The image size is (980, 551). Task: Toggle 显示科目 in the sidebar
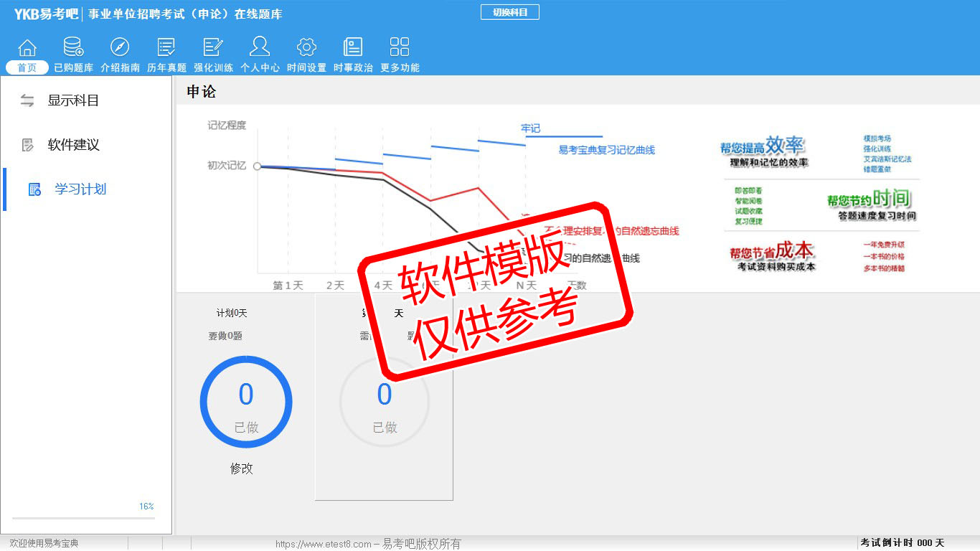[72, 100]
